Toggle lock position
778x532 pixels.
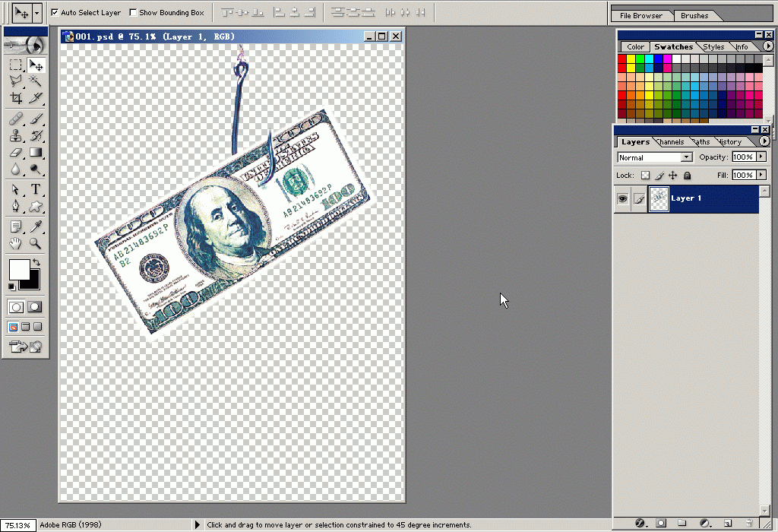(x=673, y=176)
